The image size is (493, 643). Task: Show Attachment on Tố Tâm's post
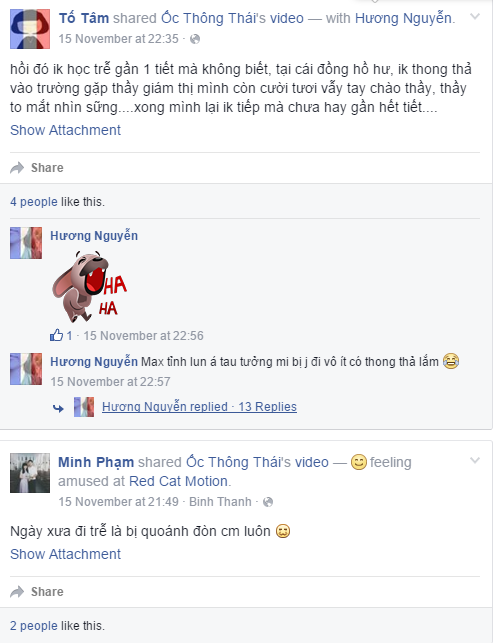point(65,130)
